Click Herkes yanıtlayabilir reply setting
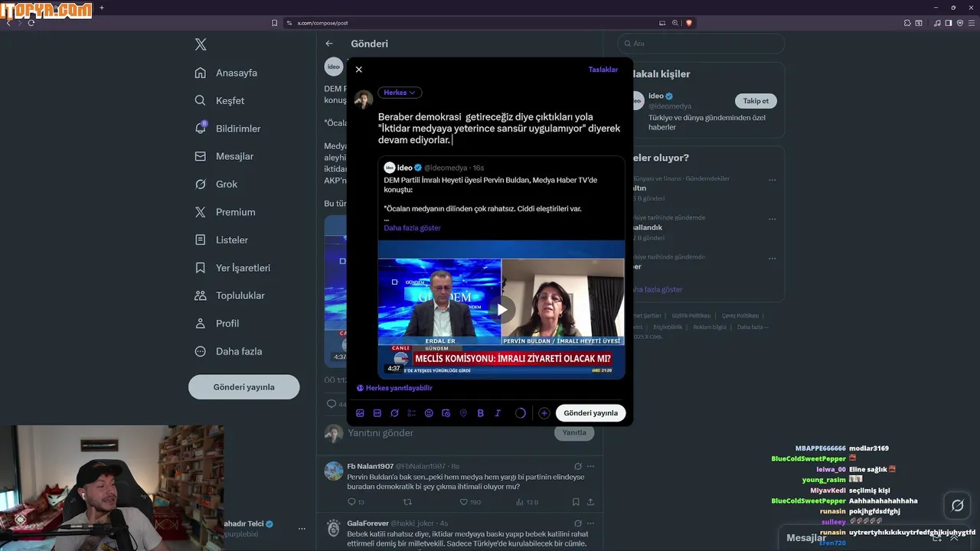980x551 pixels. pos(394,388)
